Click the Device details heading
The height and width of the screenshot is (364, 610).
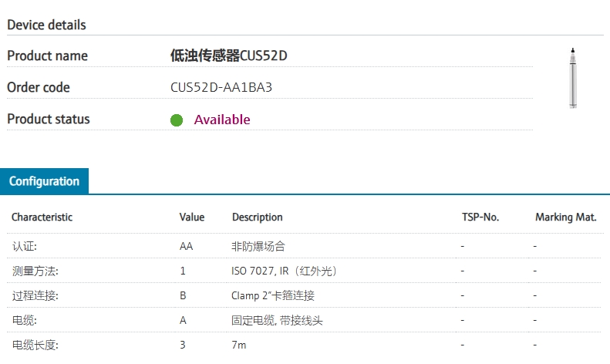point(46,25)
